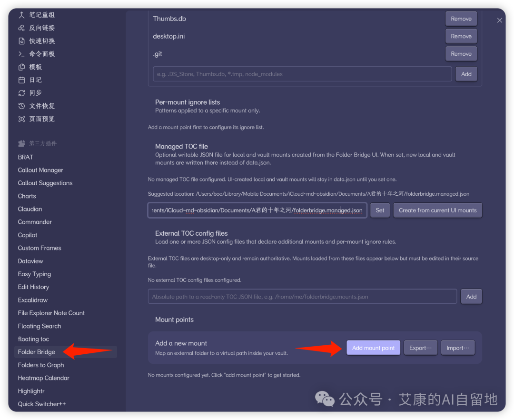Screen dimensions: 514x420
Task: Click the 反向链接 backlinks icon
Action: click(x=21, y=28)
